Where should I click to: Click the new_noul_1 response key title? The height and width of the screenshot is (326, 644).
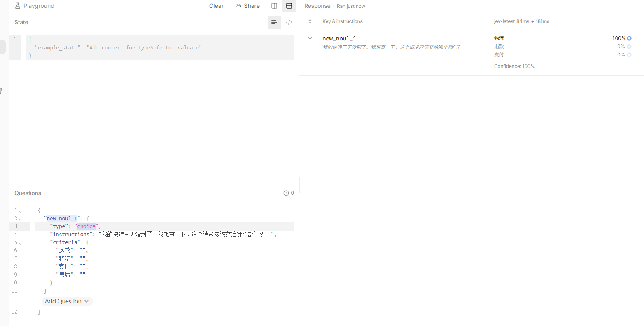coord(339,38)
